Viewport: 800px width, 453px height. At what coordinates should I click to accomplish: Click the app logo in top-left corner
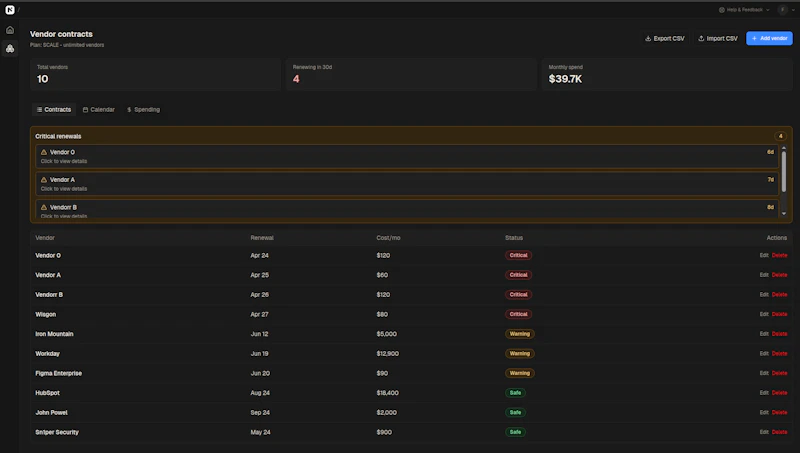(x=10, y=10)
